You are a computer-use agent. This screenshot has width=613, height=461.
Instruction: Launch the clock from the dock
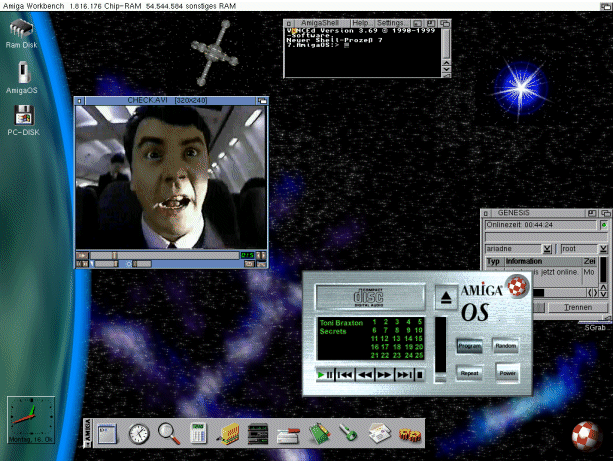(x=138, y=433)
